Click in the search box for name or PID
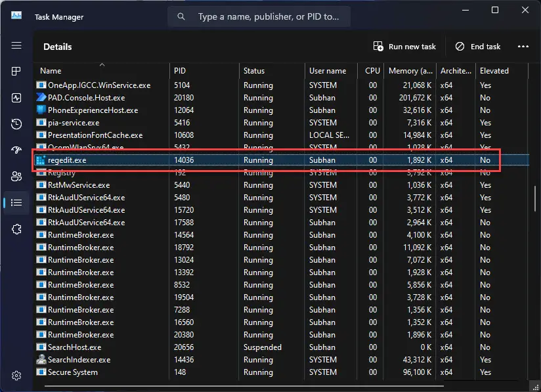This screenshot has width=541, height=392. [x=259, y=16]
